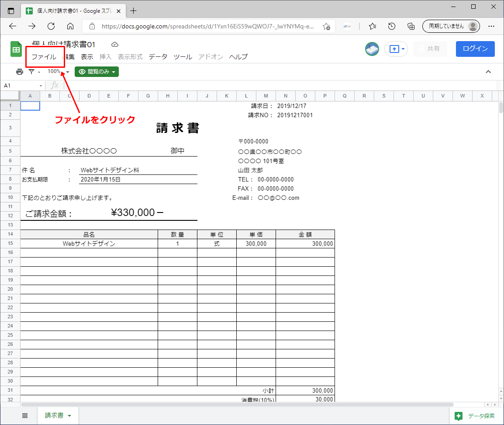
Task: Open browser history icon
Action: coord(392,26)
